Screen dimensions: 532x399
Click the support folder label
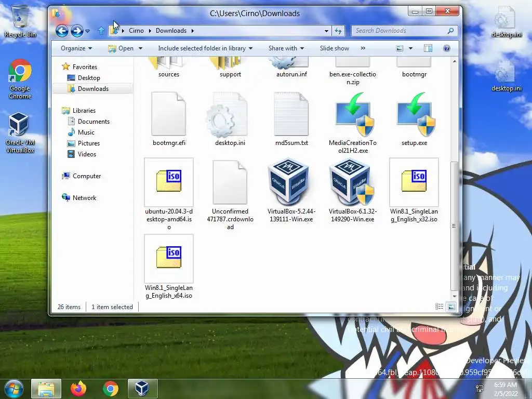click(230, 74)
